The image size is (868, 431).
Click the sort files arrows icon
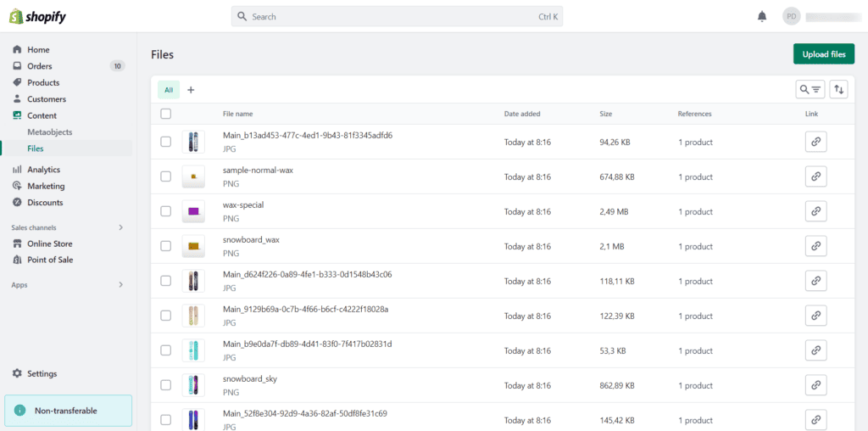[x=838, y=89]
